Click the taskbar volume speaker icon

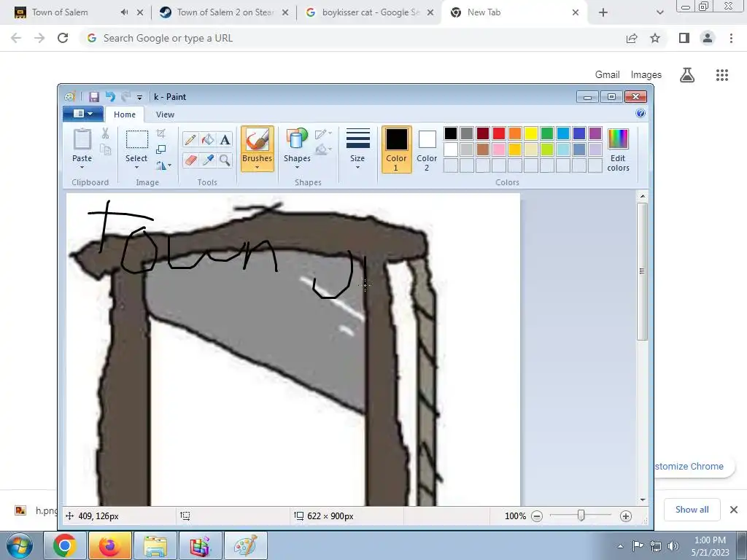coord(673,546)
